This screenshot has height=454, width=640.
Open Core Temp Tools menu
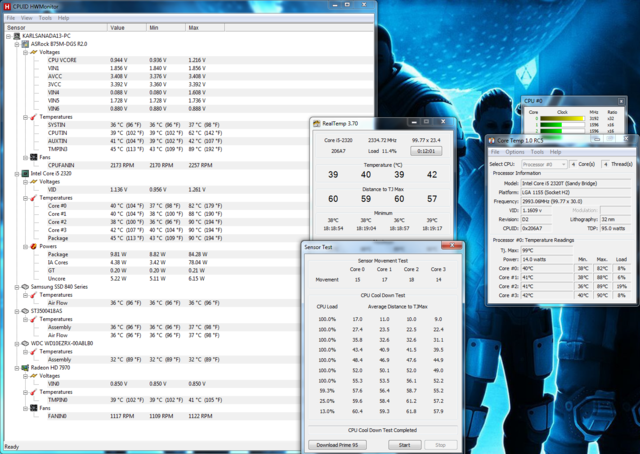tap(537, 152)
